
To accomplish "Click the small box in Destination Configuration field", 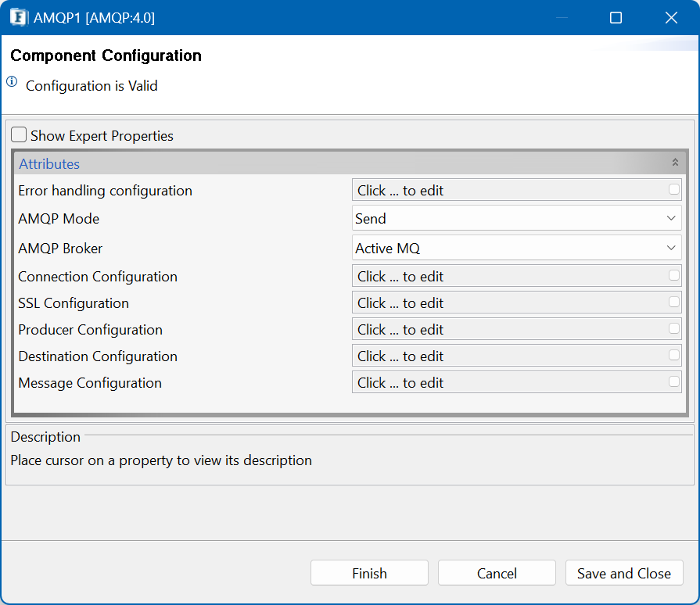I will [x=673, y=355].
